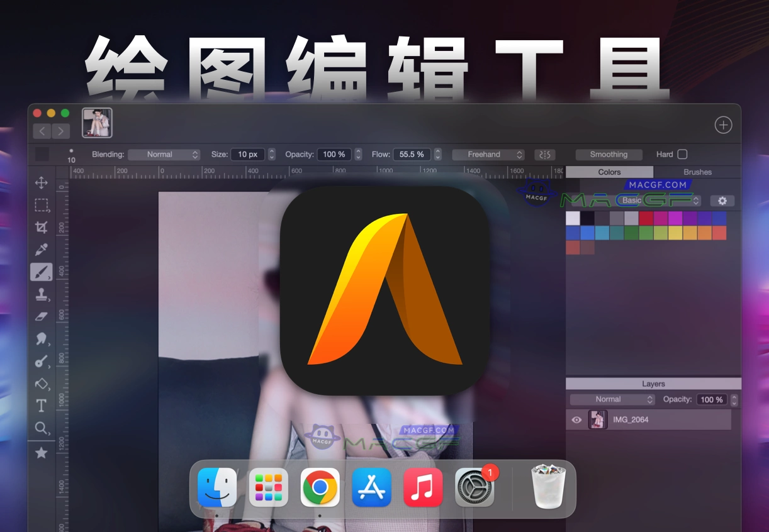Click the back navigation arrow
769x532 pixels.
(42, 131)
